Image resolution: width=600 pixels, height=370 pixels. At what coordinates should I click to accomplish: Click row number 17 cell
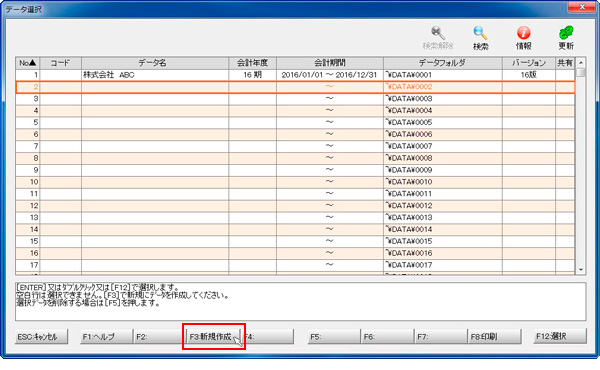coord(28,265)
